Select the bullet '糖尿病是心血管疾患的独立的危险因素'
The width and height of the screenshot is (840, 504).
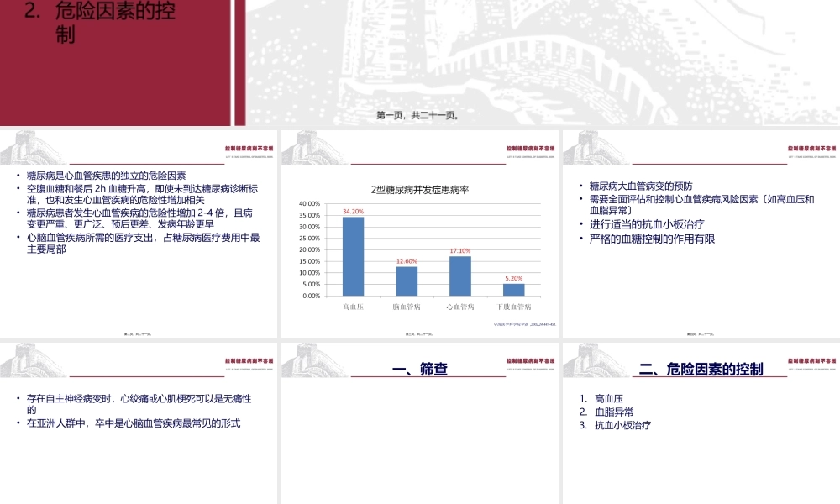(x=106, y=176)
